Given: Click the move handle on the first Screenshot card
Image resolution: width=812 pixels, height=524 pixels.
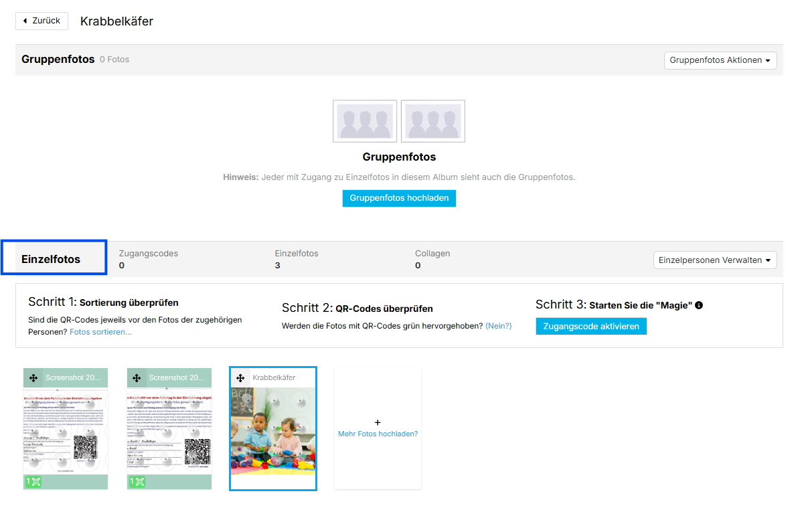Looking at the screenshot, I should click(x=33, y=378).
